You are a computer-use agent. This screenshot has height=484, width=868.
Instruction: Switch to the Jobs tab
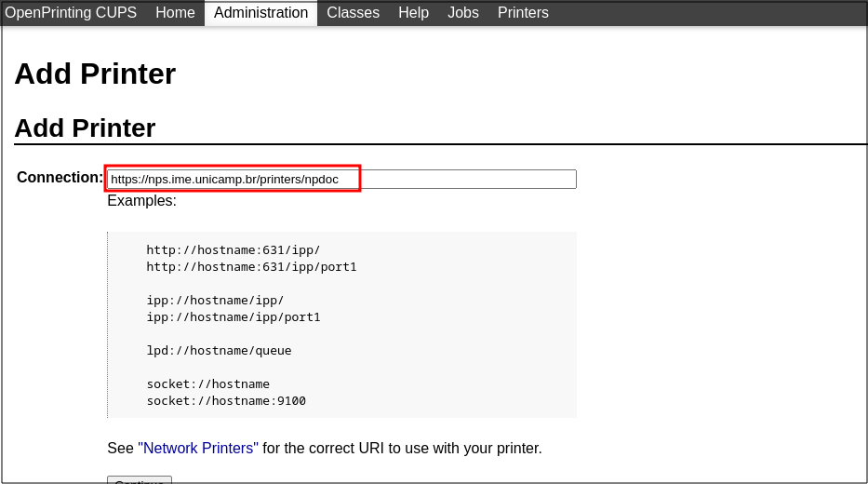[x=462, y=12]
